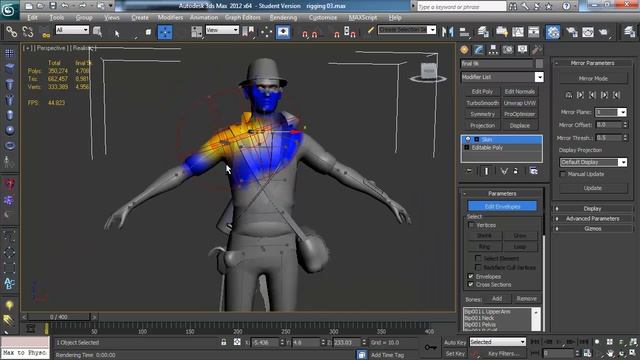The image size is (640, 360).
Task: Open the Display command panel tab
Action: [x=522, y=50]
